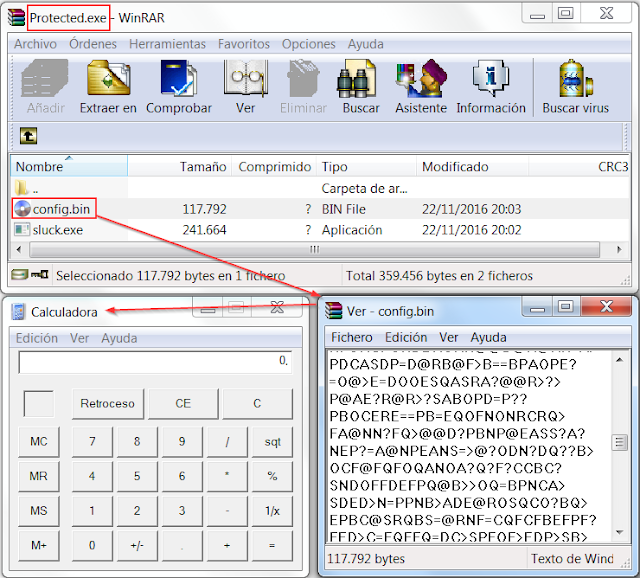This screenshot has height=578, width=640.
Task: Click the Extraer en toolbar icon
Action: [109, 78]
